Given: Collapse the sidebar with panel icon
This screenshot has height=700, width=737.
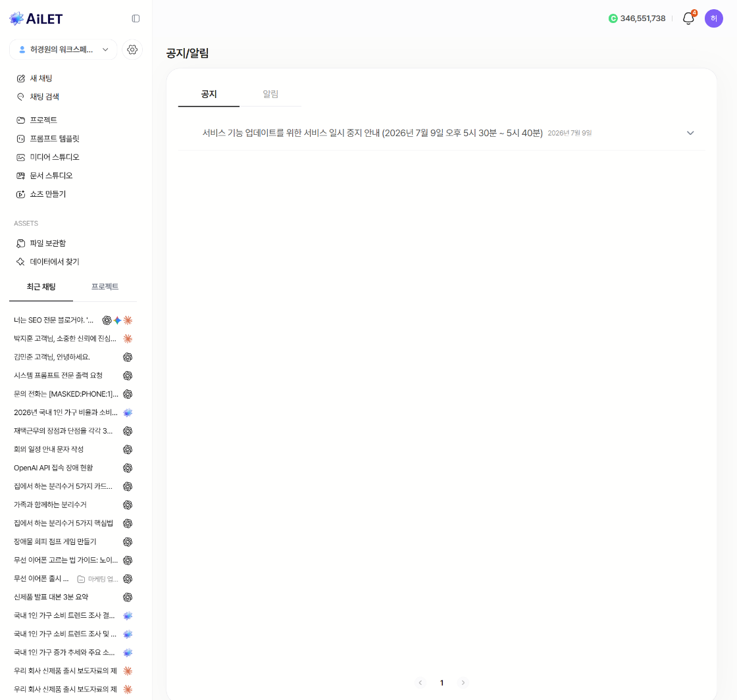Looking at the screenshot, I should click(136, 18).
